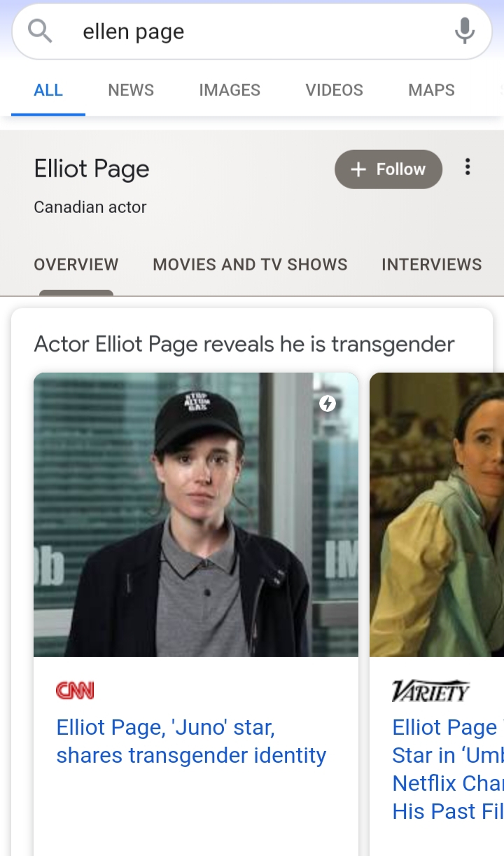Screen dimensions: 504x856
Task: Activate the microphone voice search icon
Action: [x=464, y=31]
